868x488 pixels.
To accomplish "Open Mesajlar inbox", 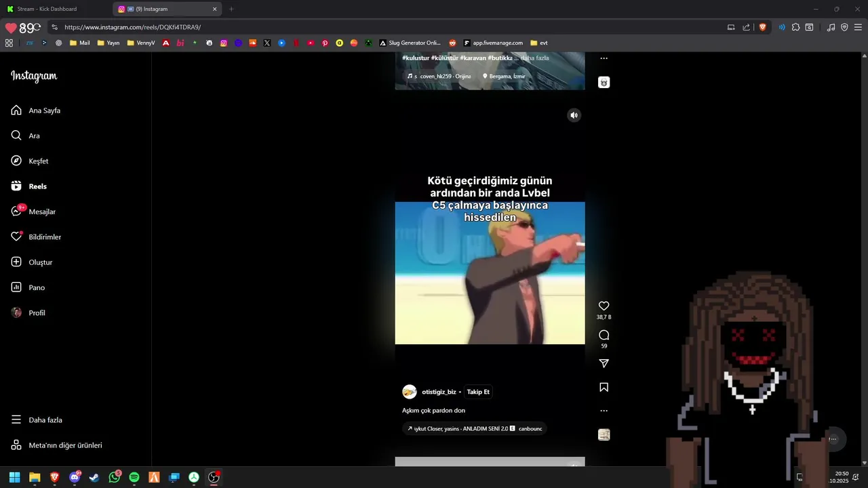I will pos(33,211).
